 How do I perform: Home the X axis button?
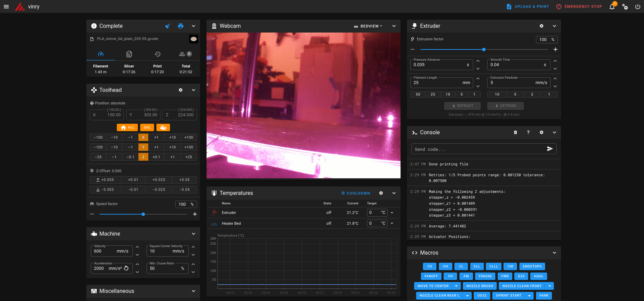143,137
